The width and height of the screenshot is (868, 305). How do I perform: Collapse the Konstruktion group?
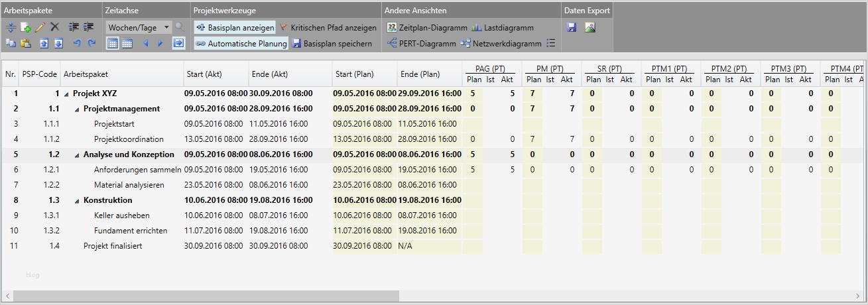[x=77, y=201]
